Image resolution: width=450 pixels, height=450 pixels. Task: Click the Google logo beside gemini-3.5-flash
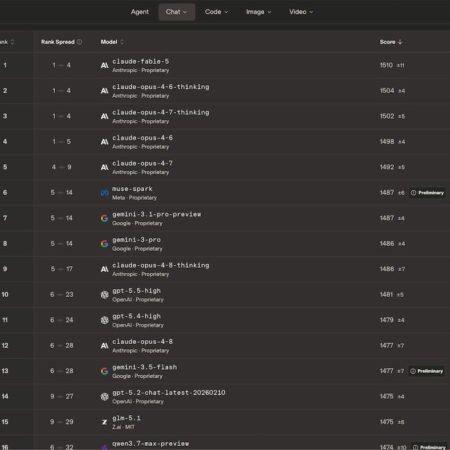105,371
